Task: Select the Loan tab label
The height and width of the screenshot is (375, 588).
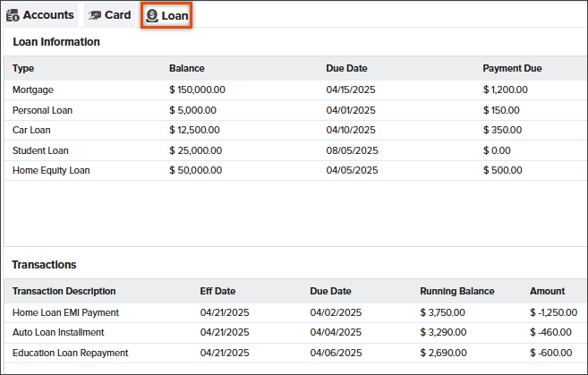Action: 175,16
